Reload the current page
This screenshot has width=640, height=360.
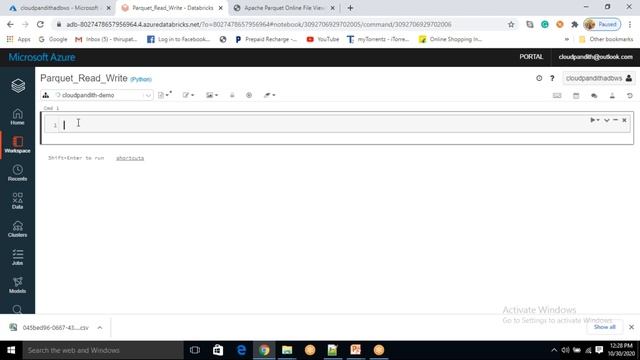click(40, 24)
